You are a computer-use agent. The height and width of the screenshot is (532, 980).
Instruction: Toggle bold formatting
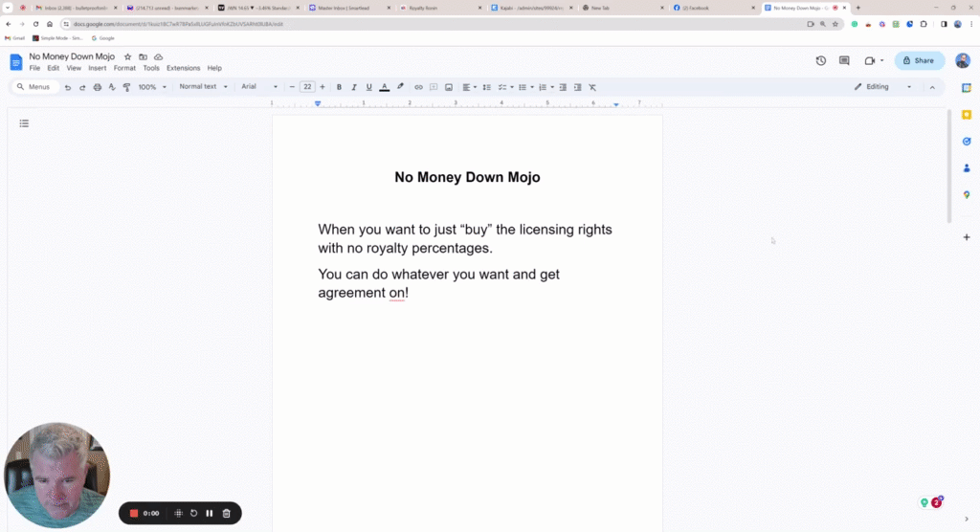339,87
